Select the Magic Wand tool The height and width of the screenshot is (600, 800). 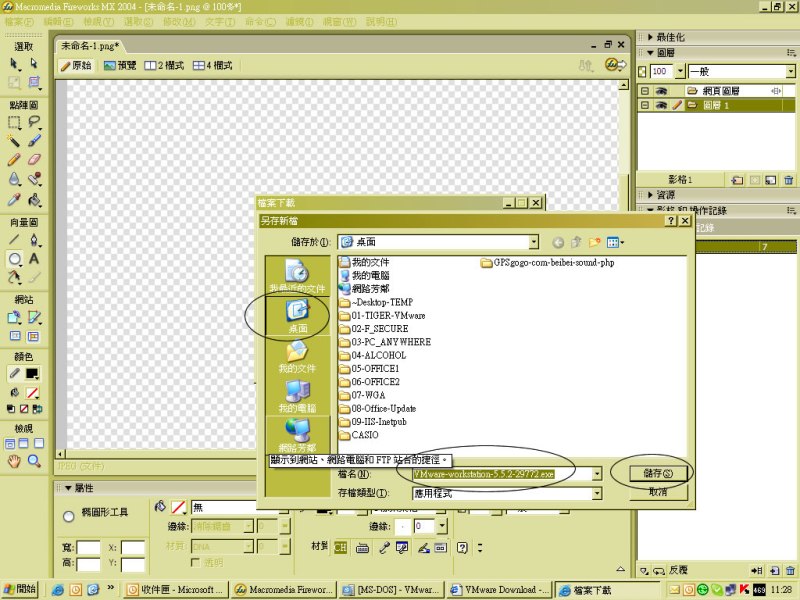point(14,141)
